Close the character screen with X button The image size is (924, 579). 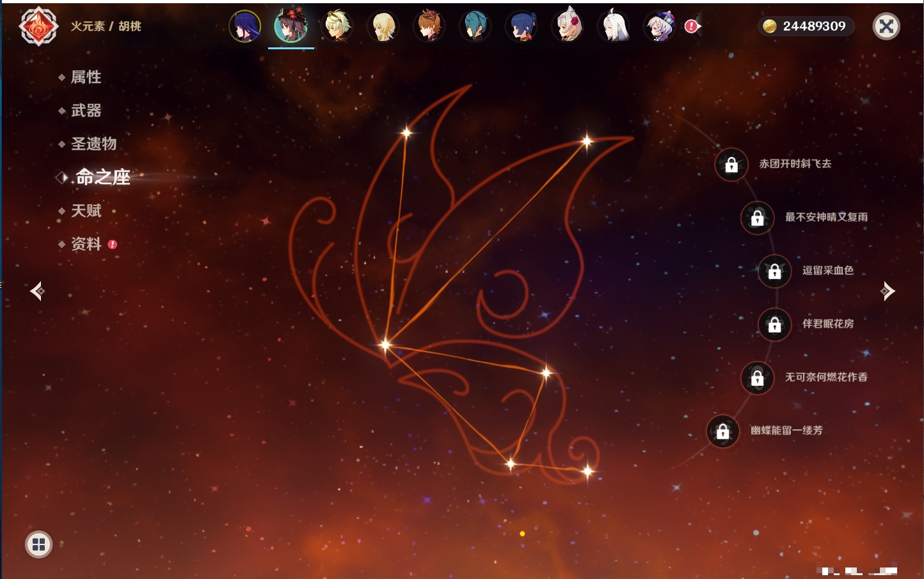coord(886,26)
